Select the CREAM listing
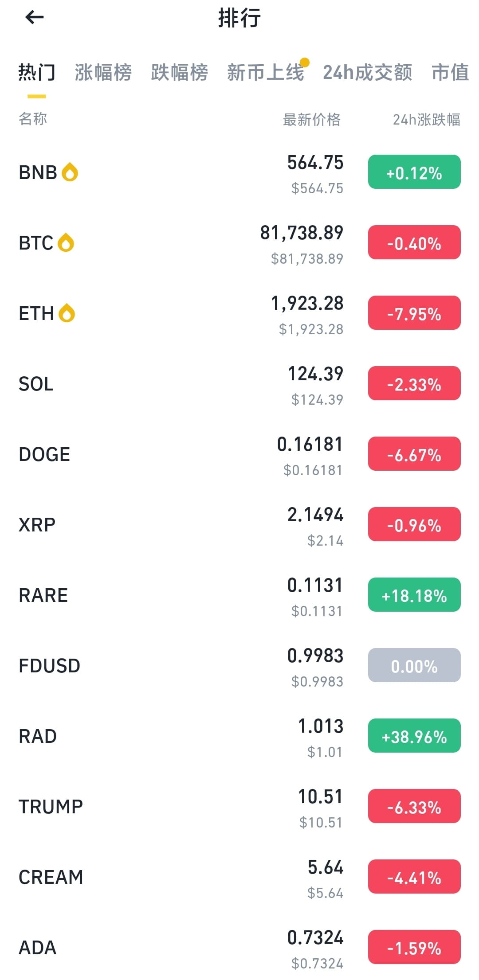479x980 pixels. coord(239,877)
